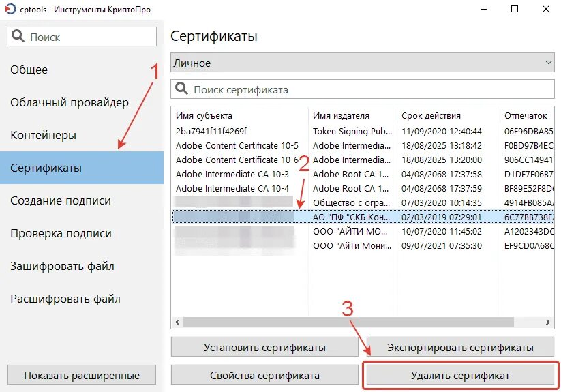The image size is (561, 392).
Task: Open the Зашифровать файл section
Action: tap(82, 266)
